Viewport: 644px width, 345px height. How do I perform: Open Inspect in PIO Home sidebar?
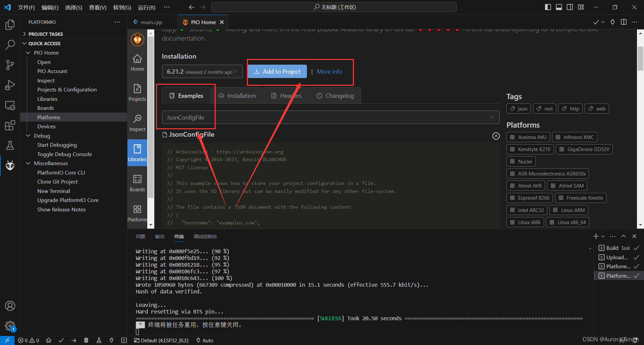click(137, 123)
